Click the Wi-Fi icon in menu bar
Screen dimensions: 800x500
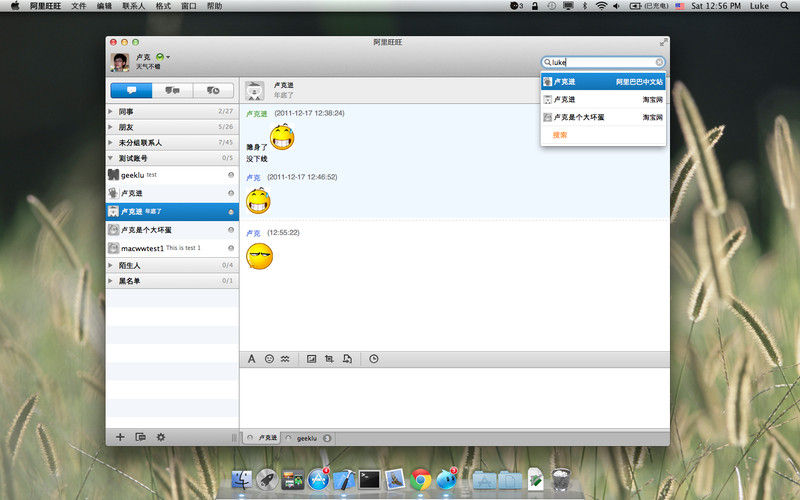click(x=602, y=6)
